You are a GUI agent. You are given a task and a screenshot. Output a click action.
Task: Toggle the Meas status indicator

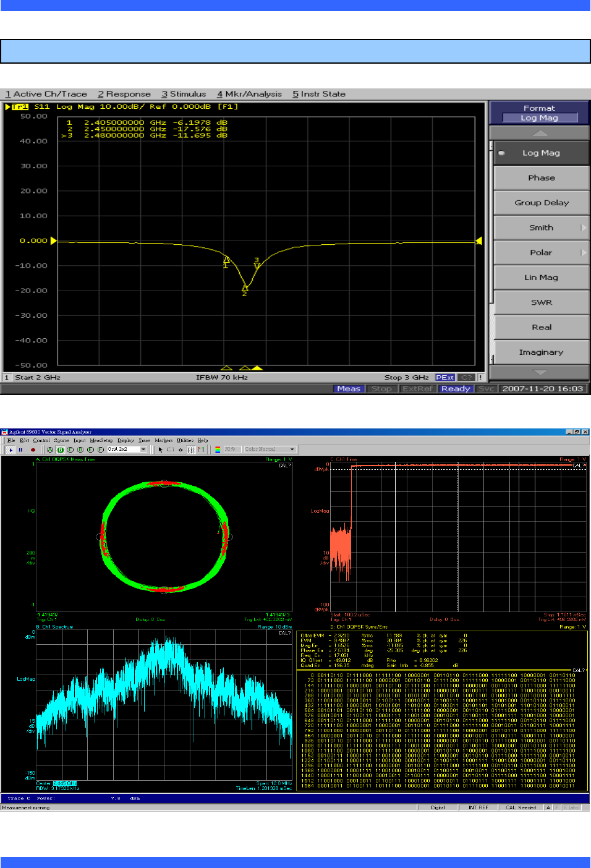pyautogui.click(x=349, y=389)
